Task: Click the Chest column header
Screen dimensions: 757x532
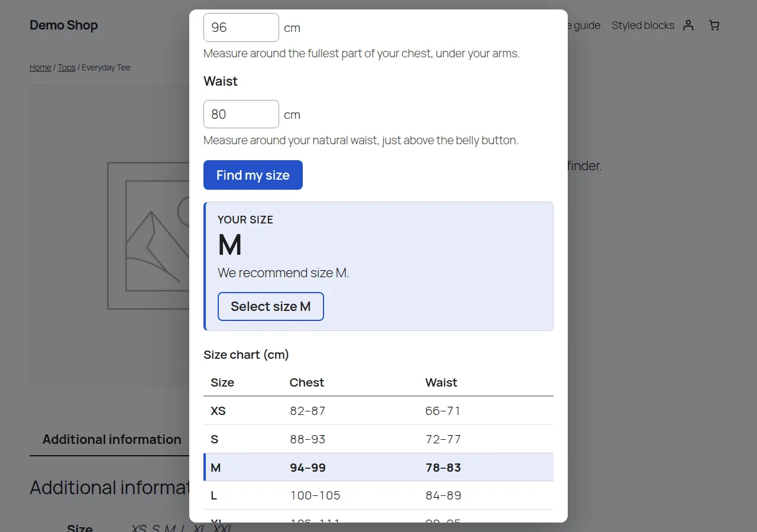Action: (x=307, y=382)
